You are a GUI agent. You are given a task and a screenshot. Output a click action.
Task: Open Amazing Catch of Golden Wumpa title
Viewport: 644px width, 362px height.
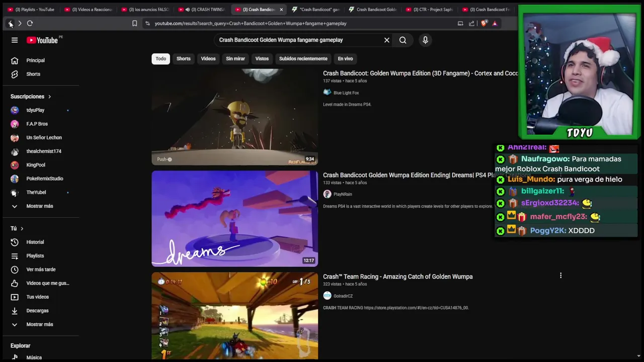tap(397, 277)
